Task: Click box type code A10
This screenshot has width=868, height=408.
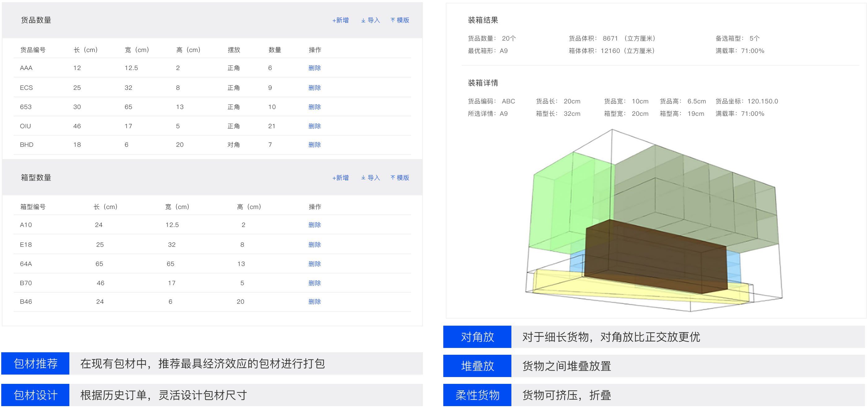Action: [x=26, y=225]
